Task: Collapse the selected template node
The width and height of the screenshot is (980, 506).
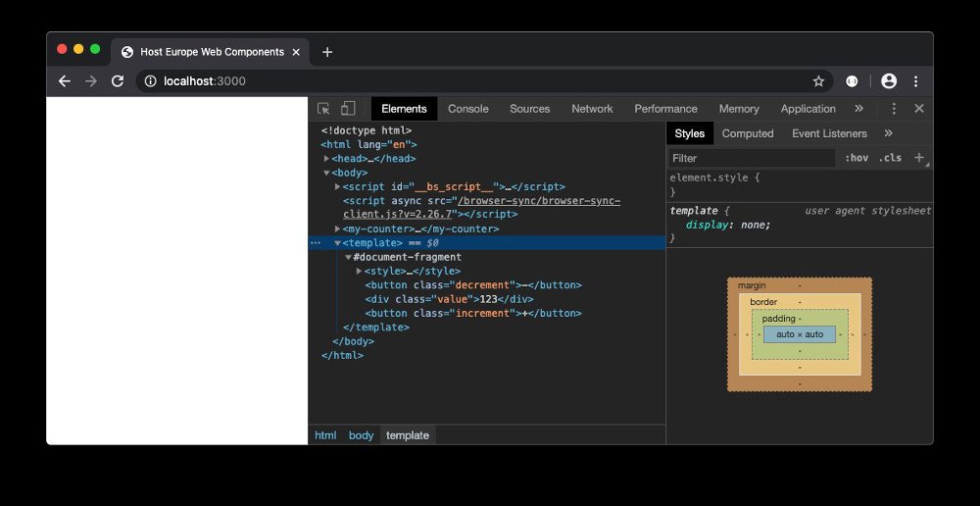Action: (337, 242)
